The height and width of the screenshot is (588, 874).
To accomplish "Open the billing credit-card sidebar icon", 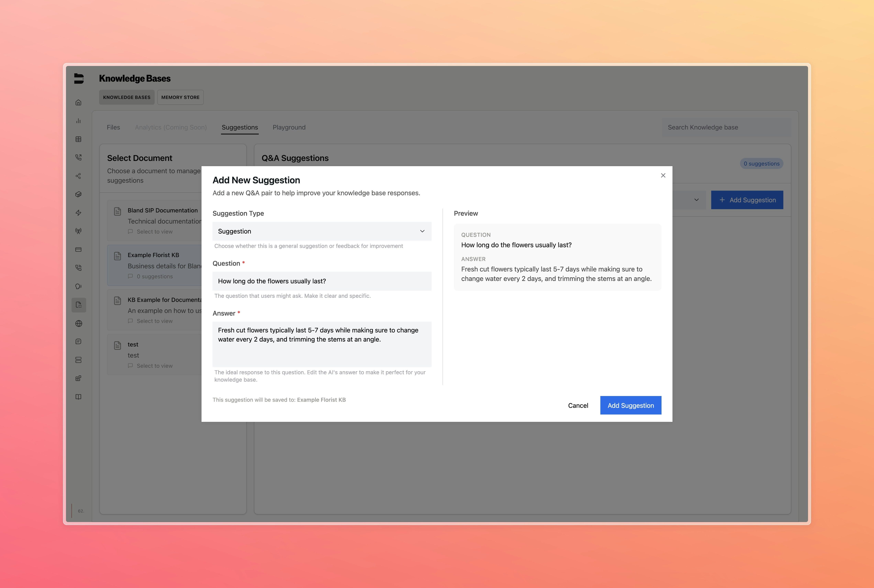I will click(x=78, y=249).
